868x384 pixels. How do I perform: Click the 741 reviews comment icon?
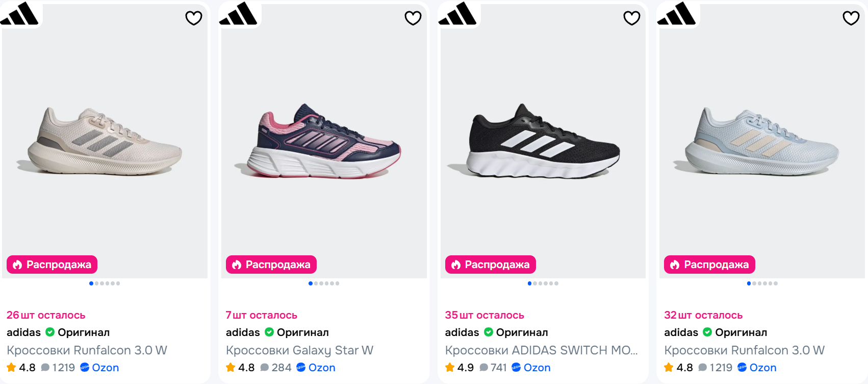484,368
